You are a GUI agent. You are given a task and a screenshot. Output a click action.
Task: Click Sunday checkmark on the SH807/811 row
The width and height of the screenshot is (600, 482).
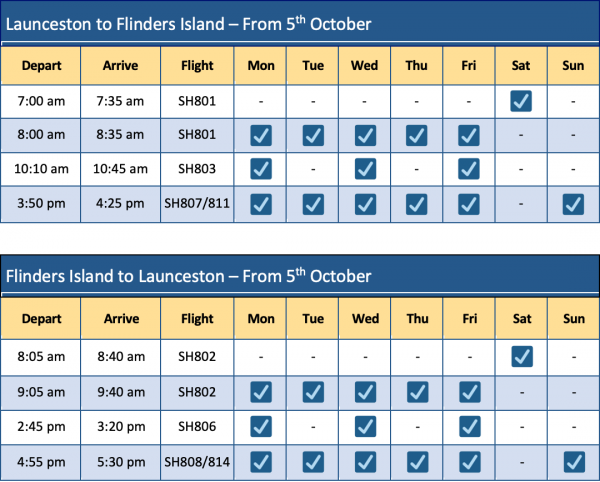(x=574, y=204)
